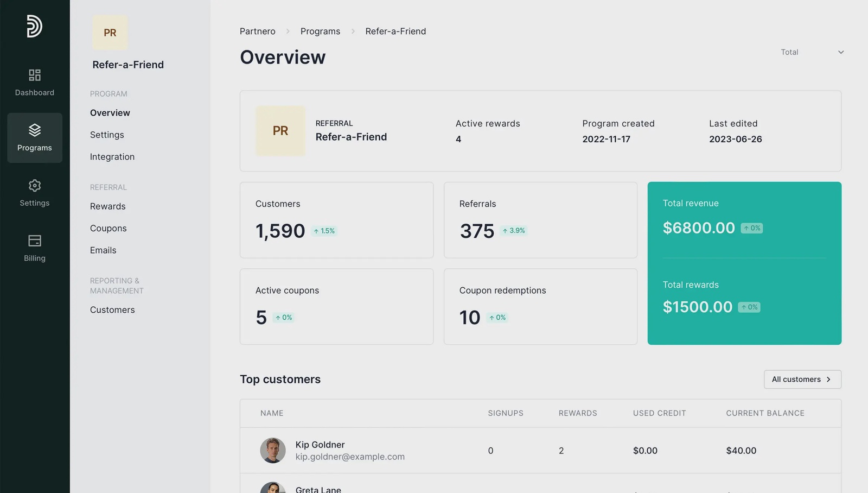868x493 pixels.
Task: Click the Partnero breadcrumb link
Action: tap(257, 31)
